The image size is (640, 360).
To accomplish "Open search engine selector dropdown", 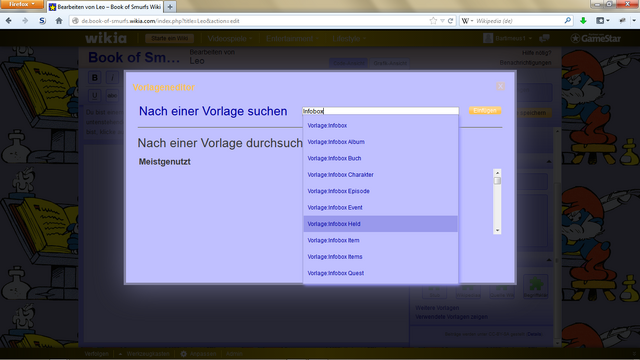I will tap(467, 21).
